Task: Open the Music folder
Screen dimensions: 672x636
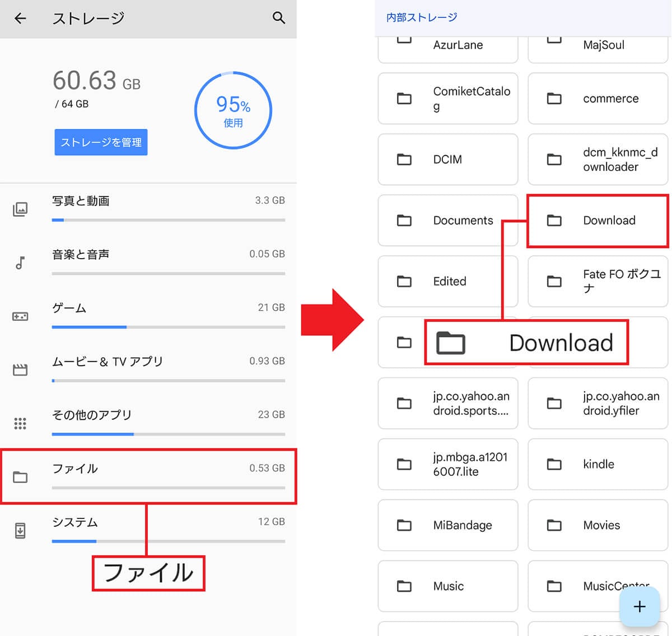Action: (x=448, y=587)
